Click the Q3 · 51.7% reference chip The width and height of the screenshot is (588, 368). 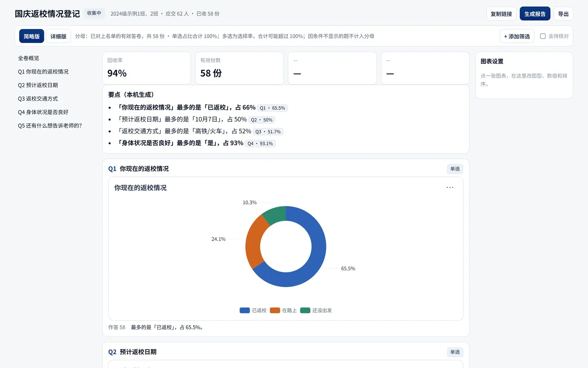(268, 131)
